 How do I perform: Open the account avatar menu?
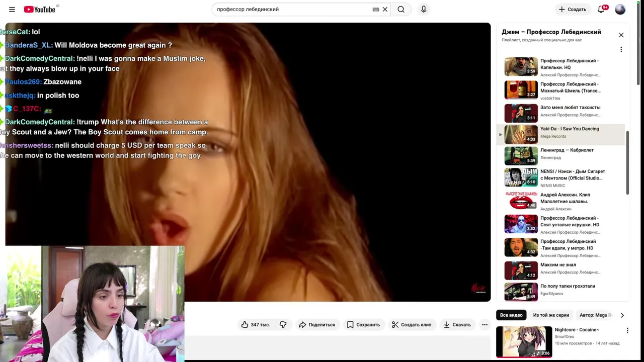[x=620, y=9]
